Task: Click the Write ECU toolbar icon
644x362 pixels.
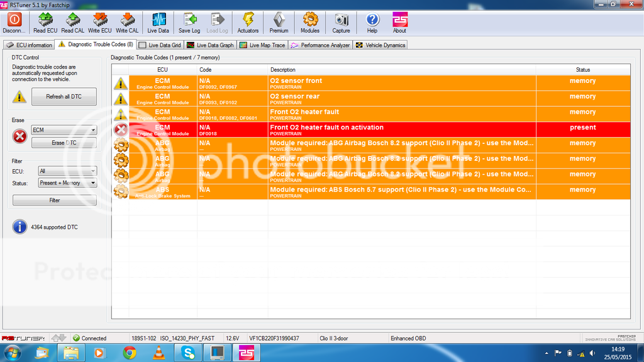Action: (x=100, y=23)
